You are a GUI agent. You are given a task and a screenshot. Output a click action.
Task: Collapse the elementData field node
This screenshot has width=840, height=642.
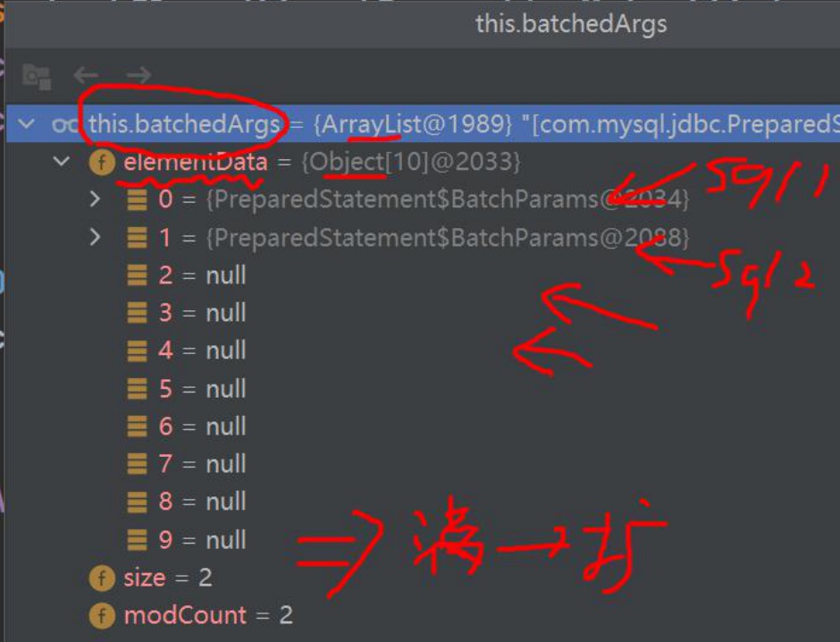(x=62, y=161)
